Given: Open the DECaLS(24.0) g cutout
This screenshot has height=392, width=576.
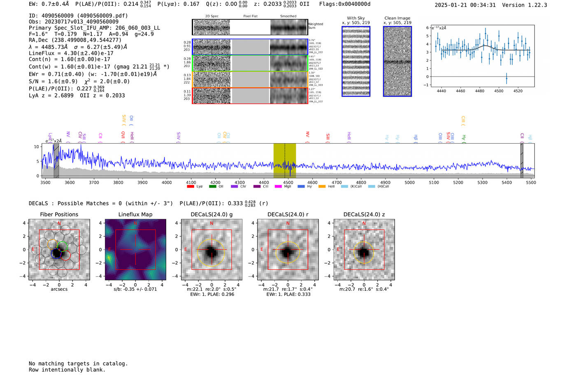Looking at the screenshot, I should (211, 249).
